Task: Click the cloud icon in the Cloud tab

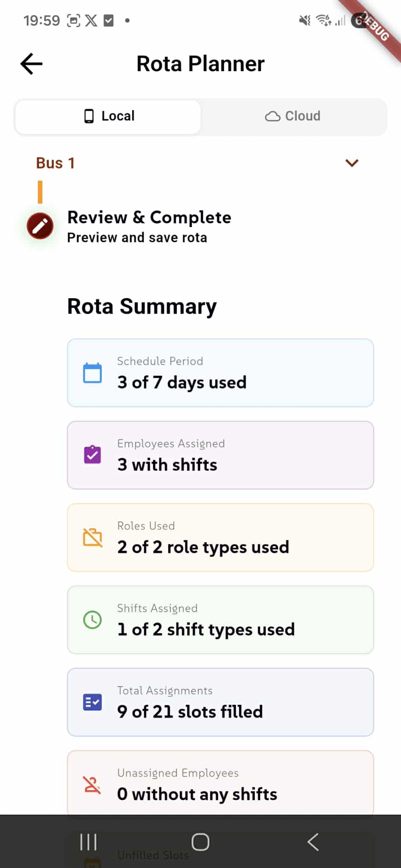Action: pyautogui.click(x=273, y=116)
